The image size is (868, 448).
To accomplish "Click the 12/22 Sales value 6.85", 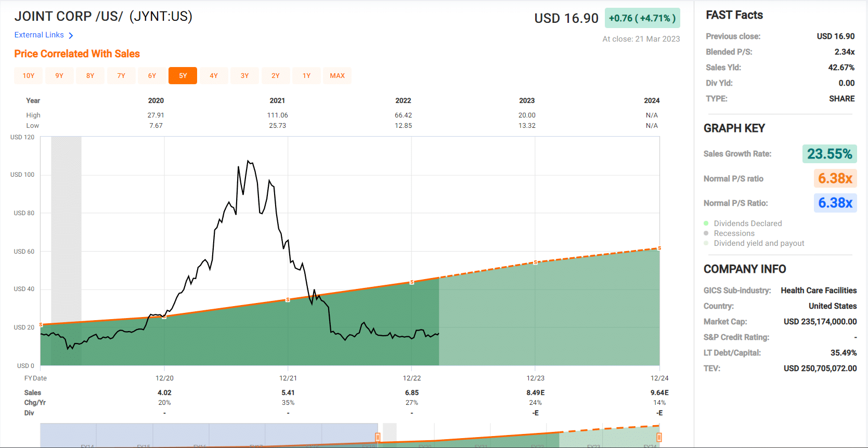I will tap(412, 393).
